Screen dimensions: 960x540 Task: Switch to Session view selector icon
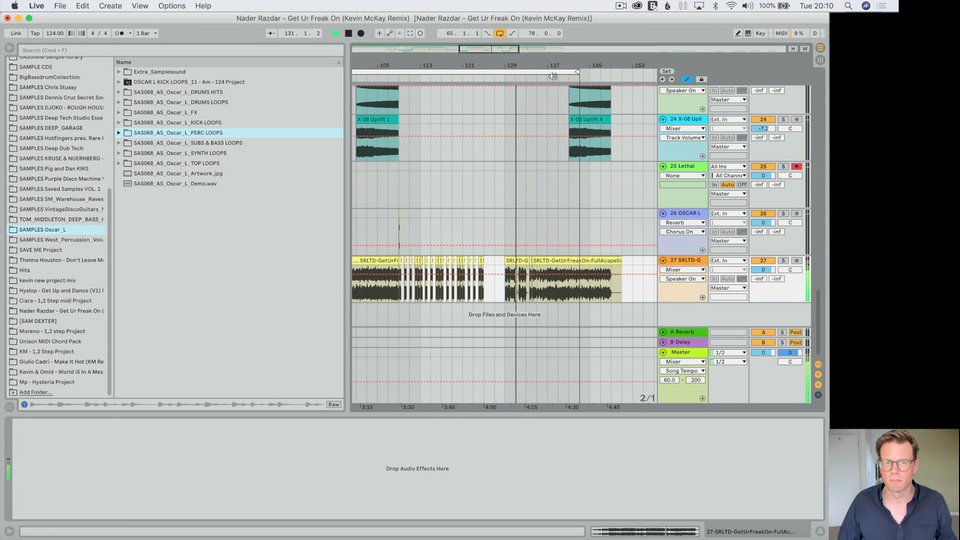point(820,60)
